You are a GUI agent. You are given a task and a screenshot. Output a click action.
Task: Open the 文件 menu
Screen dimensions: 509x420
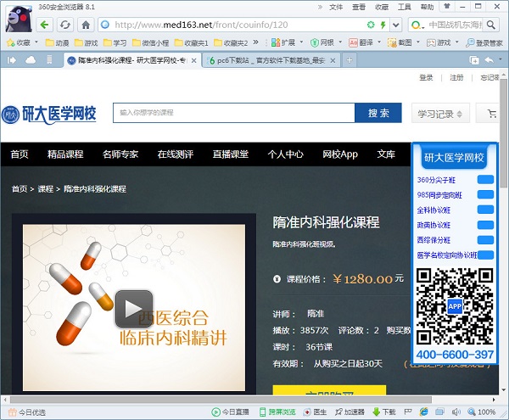(336, 7)
